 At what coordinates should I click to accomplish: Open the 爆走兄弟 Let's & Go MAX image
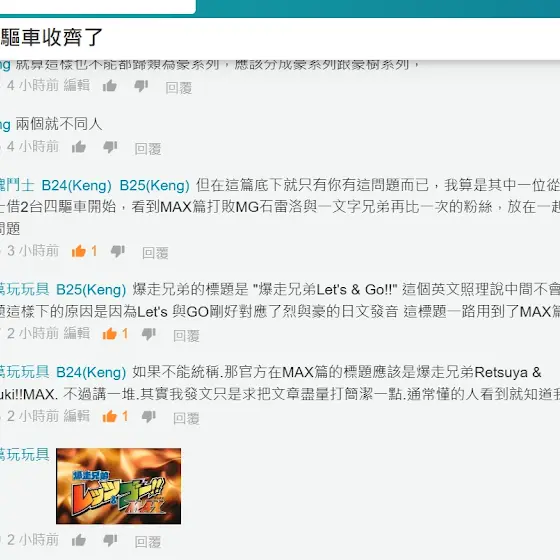click(x=119, y=486)
